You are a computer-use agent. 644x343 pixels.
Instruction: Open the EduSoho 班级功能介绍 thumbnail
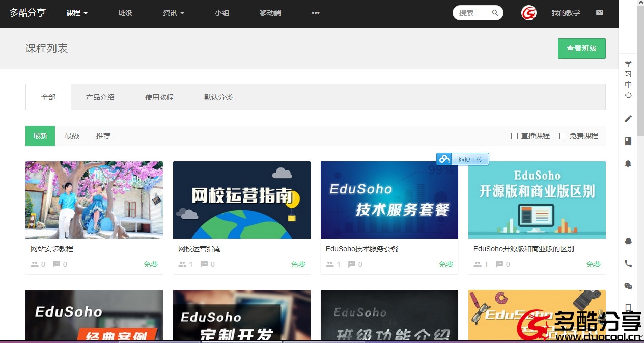coord(389,315)
